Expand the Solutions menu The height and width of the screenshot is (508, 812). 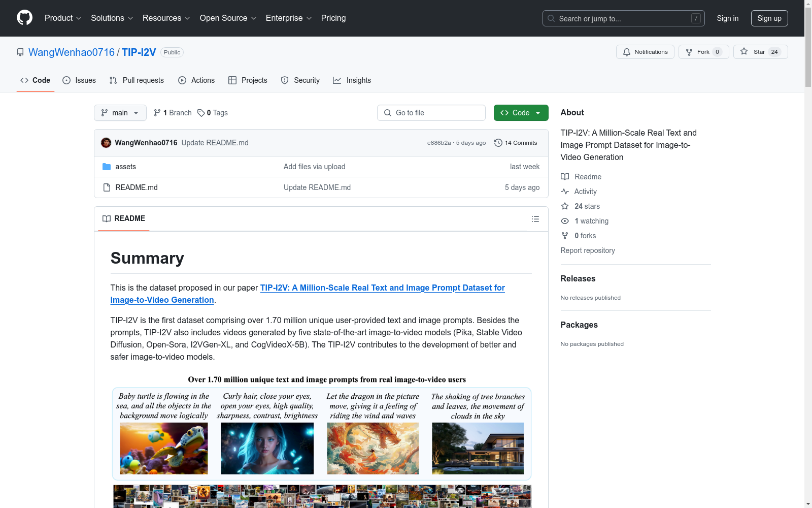coord(112,18)
